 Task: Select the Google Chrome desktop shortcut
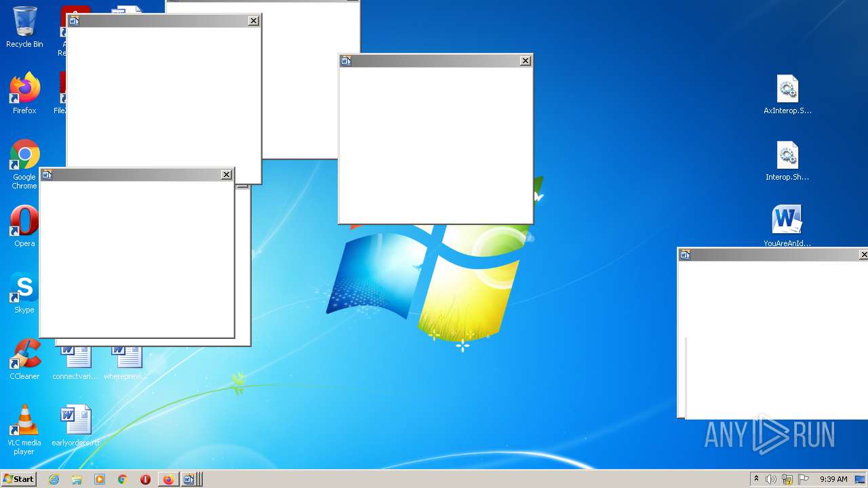[x=24, y=164]
